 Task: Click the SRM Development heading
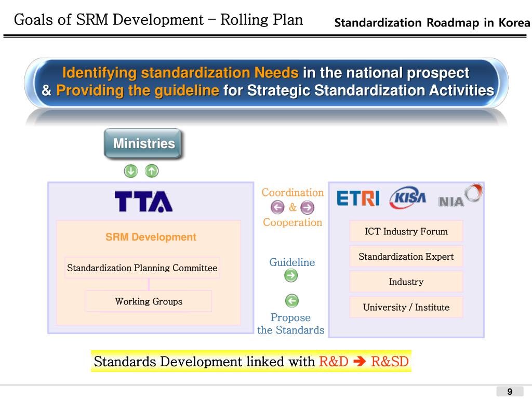(x=151, y=237)
